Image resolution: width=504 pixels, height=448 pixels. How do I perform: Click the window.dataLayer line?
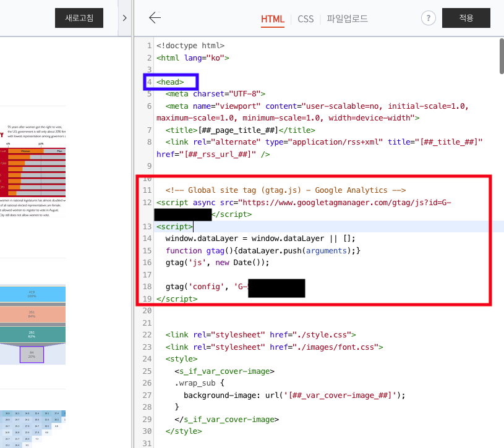click(260, 239)
